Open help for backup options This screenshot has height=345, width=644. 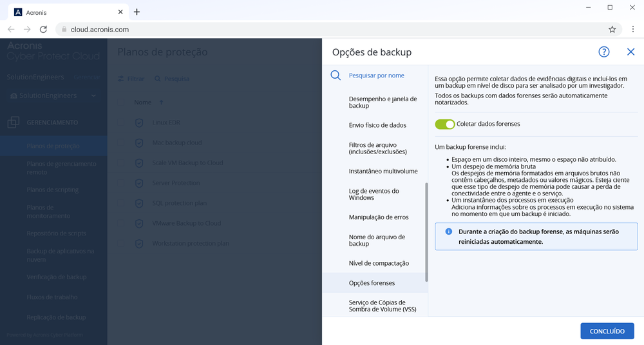pos(604,52)
